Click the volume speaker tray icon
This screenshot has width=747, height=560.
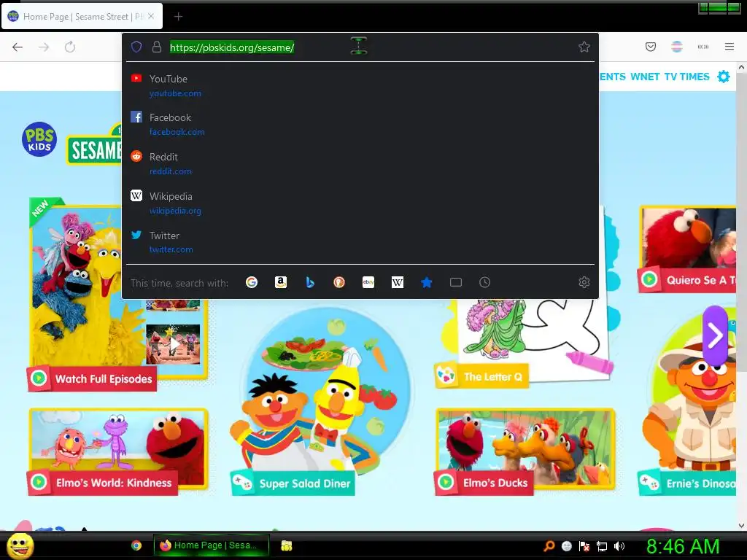(619, 546)
